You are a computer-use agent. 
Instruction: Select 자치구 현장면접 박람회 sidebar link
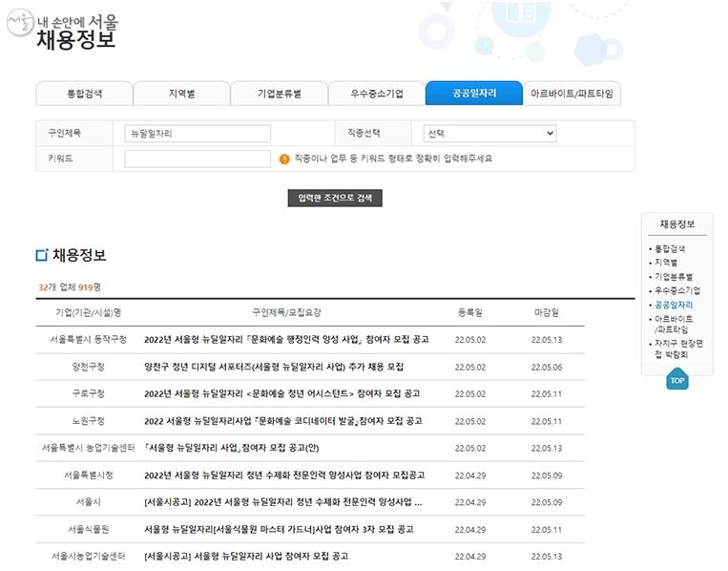point(678,349)
